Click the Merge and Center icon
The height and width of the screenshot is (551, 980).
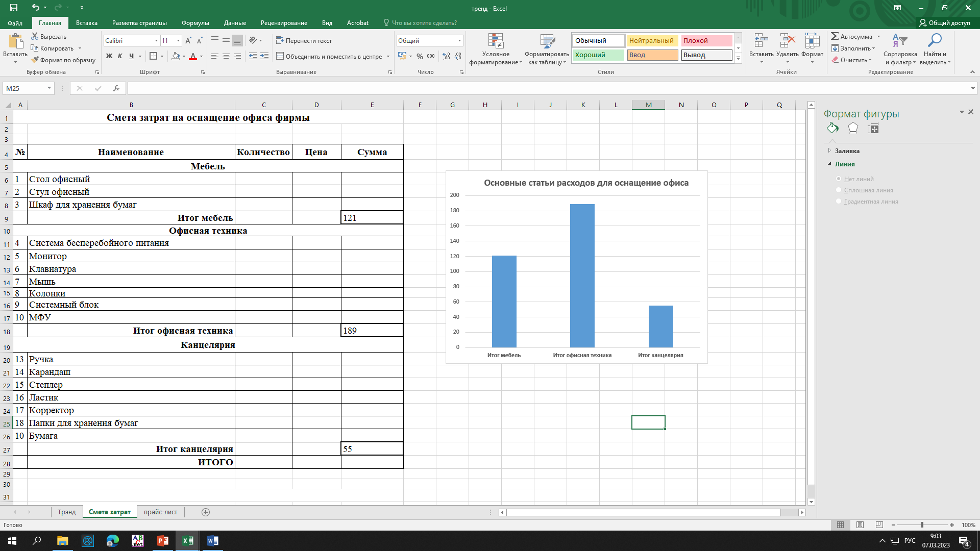coord(280,56)
